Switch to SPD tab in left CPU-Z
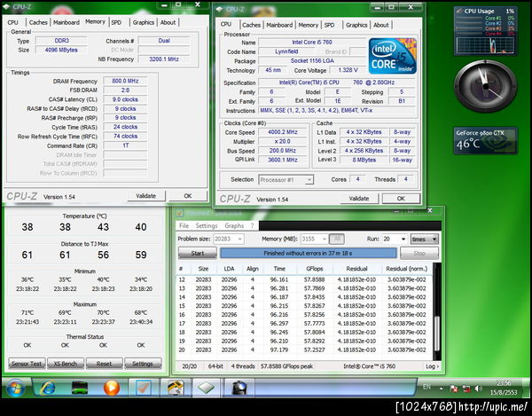 (116, 22)
